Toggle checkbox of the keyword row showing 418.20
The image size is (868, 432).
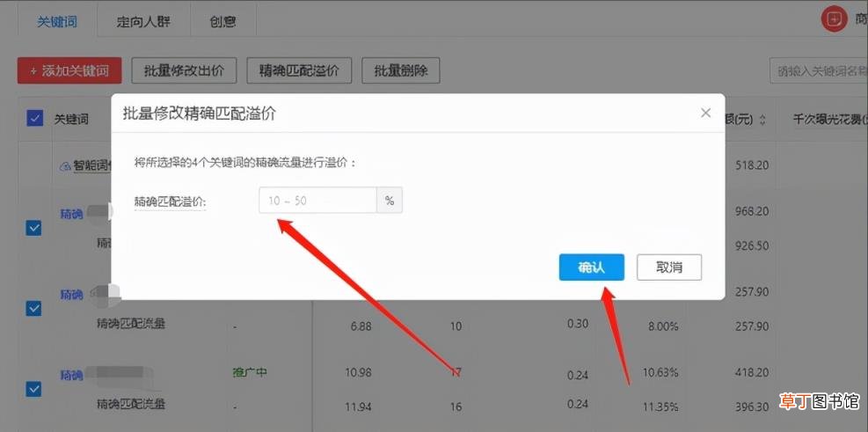point(33,390)
